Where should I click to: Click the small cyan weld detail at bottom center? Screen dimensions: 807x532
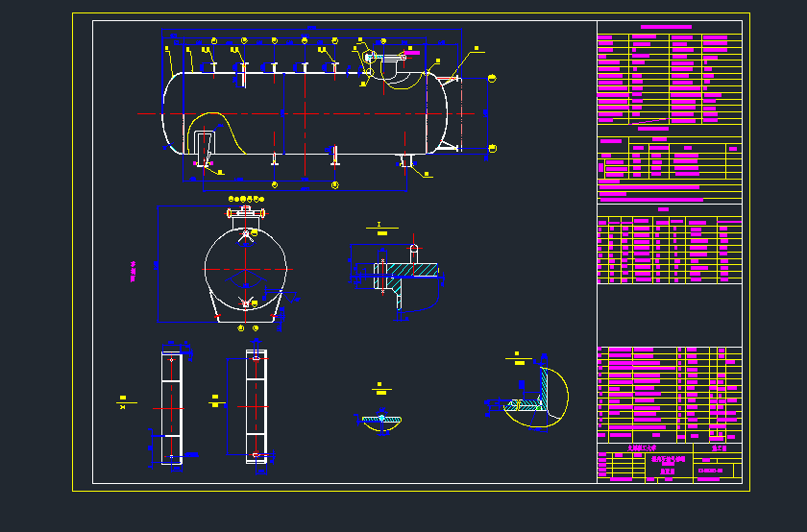click(382, 421)
